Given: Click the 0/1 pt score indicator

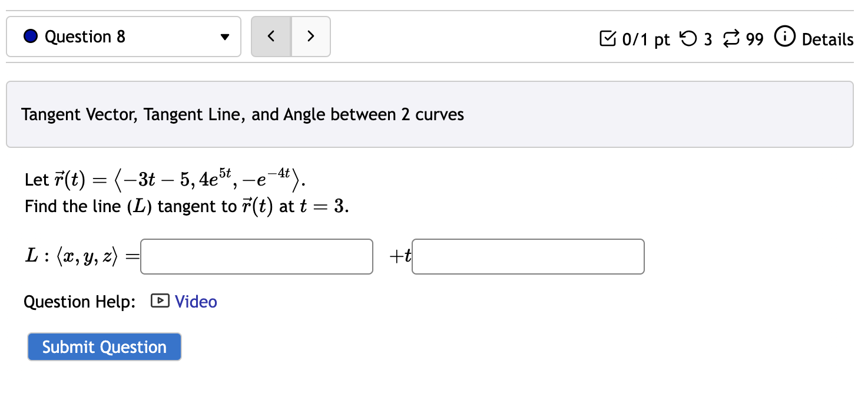Looking at the screenshot, I should click(646, 39).
